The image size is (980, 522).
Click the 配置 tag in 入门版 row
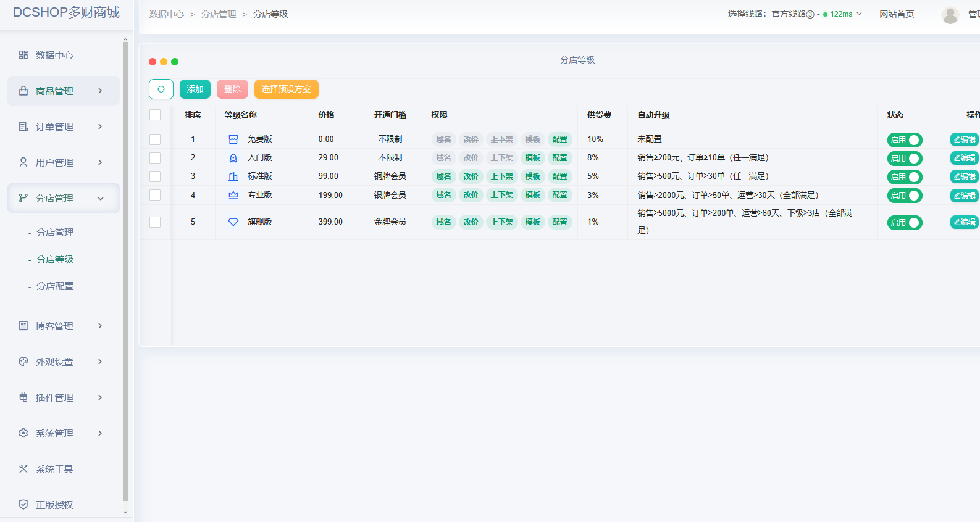560,158
